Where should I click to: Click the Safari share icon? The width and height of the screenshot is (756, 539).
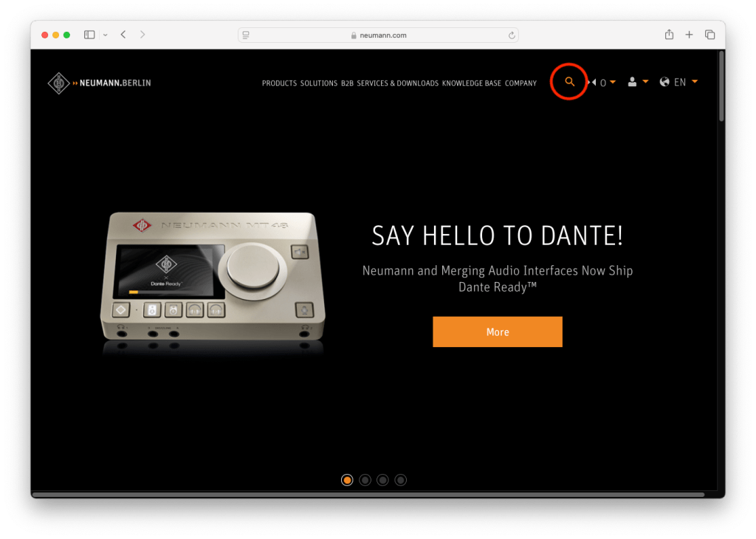pos(669,35)
